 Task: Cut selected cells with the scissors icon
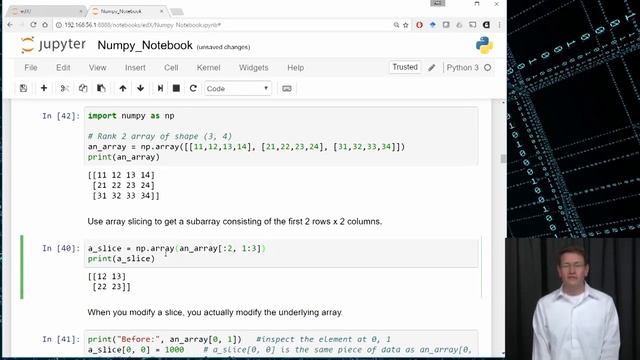point(64,88)
